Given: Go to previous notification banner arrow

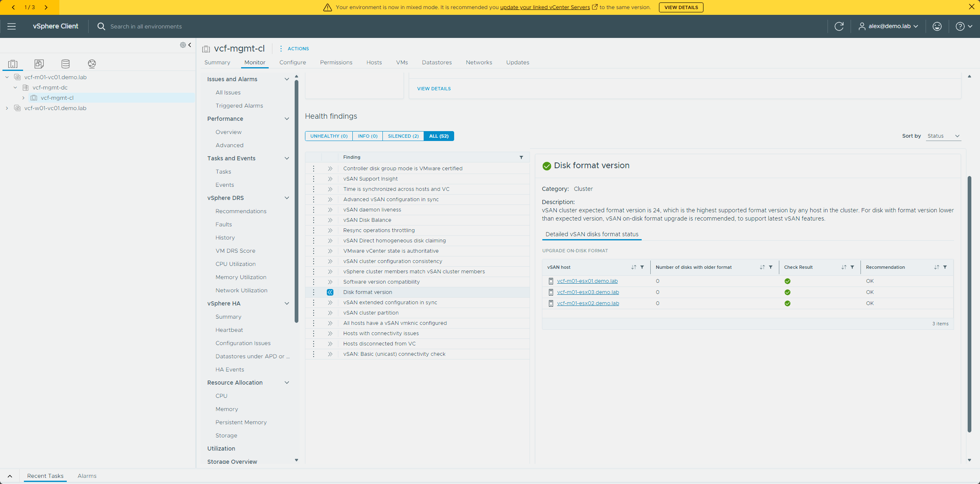Looking at the screenshot, I should tap(13, 7).
